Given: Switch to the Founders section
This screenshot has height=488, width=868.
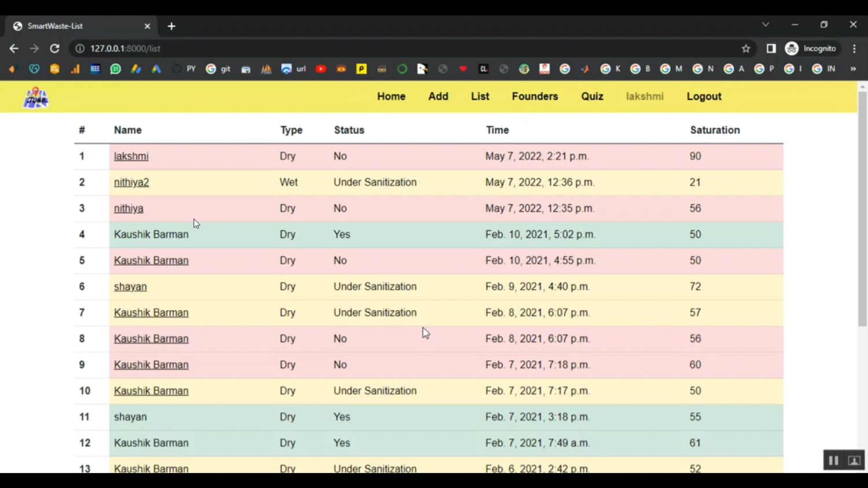Looking at the screenshot, I should [534, 97].
